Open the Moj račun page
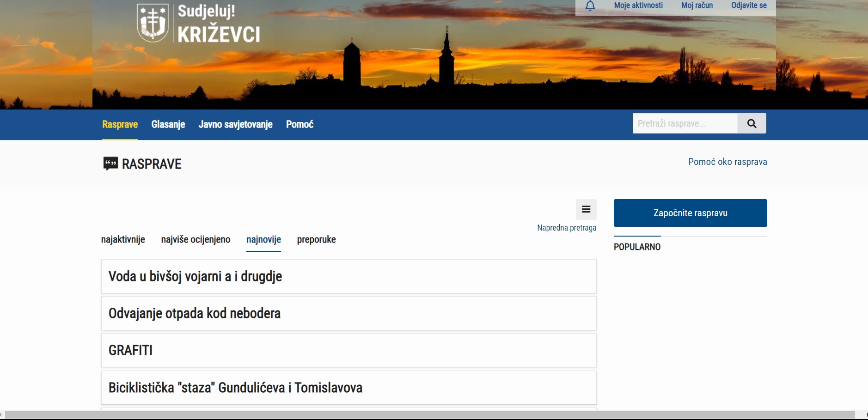The width and height of the screenshot is (868, 420). (x=697, y=6)
